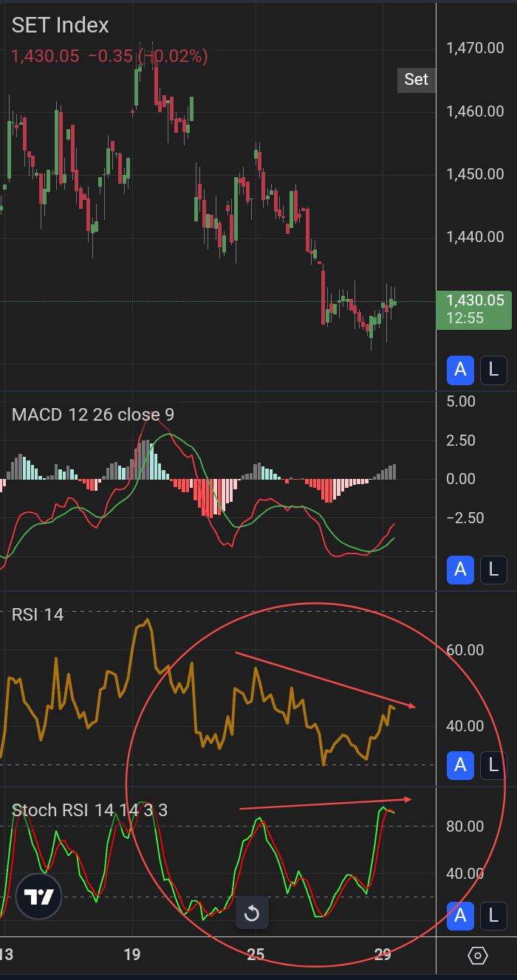Toggle log scale L on MACD pane
Image resolution: width=517 pixels, height=980 pixels.
(493, 570)
